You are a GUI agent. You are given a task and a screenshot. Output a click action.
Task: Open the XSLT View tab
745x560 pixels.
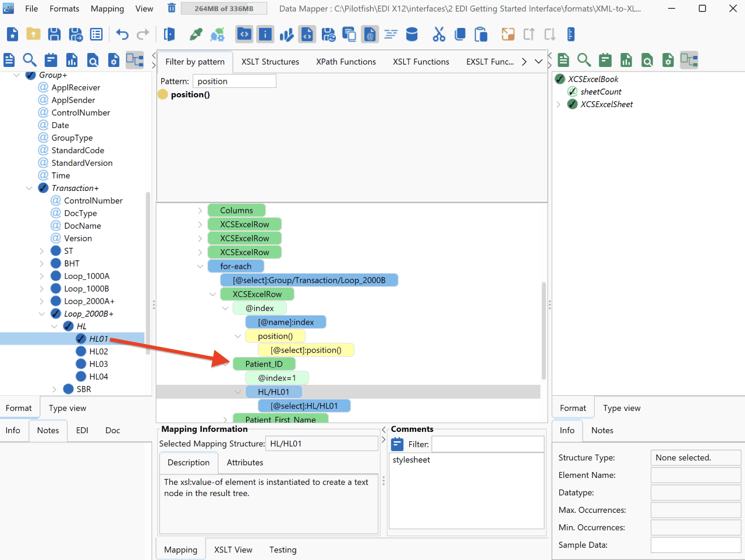click(233, 550)
